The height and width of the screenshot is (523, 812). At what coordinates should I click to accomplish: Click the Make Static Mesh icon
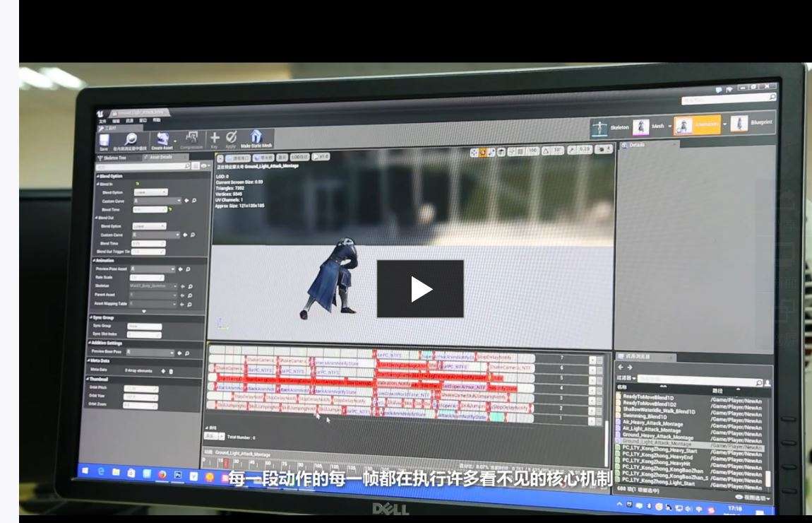[x=256, y=138]
